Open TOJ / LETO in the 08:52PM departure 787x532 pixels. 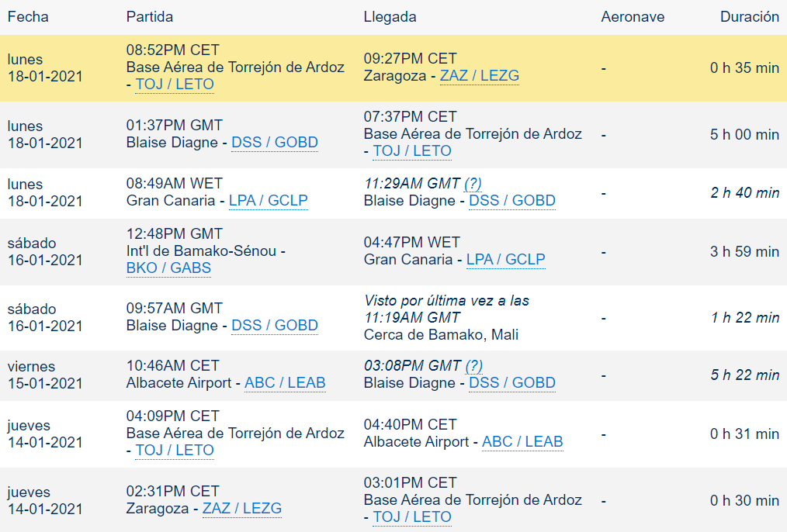click(175, 85)
